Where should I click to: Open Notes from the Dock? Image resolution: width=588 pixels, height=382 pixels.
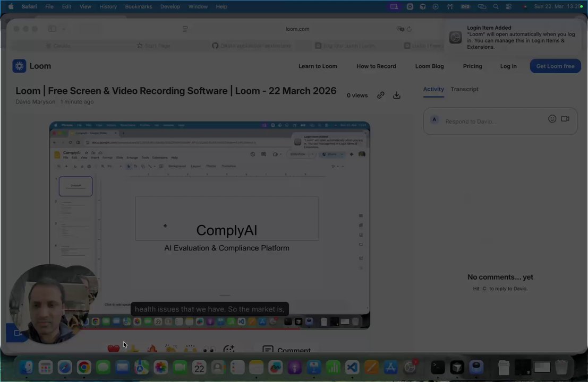click(256, 367)
